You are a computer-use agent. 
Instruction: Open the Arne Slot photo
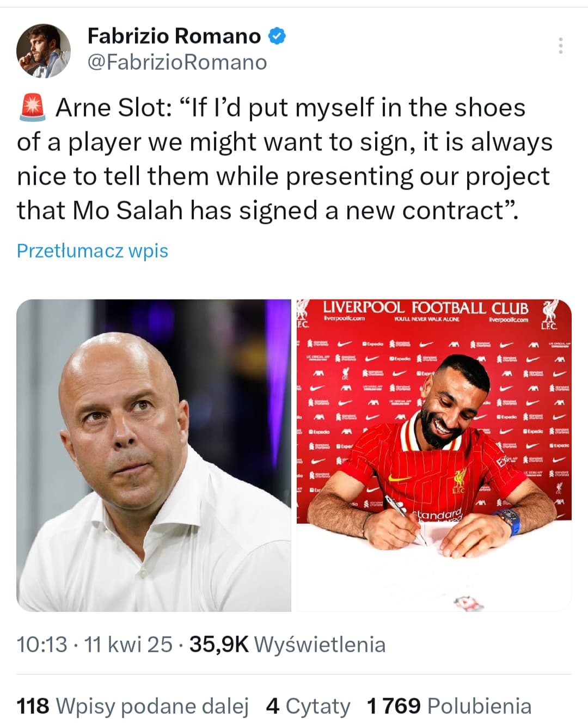pyautogui.click(x=154, y=455)
